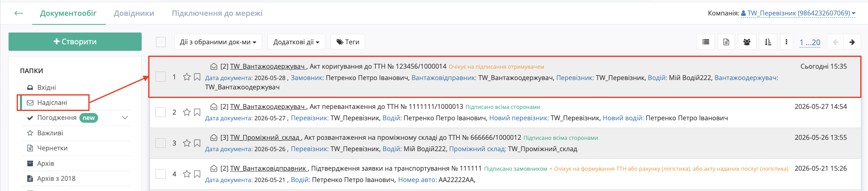Open Дії з обраними док-ми dropdown

[x=218, y=42]
